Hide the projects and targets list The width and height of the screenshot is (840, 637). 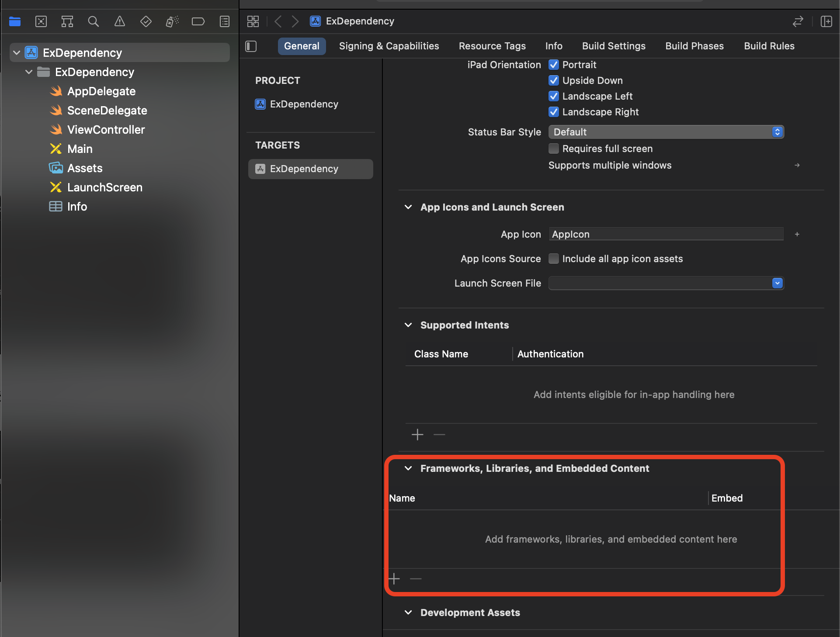click(251, 46)
